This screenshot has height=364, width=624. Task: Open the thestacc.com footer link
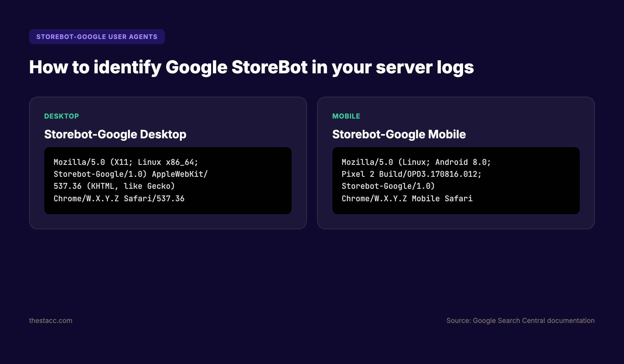[x=51, y=321]
